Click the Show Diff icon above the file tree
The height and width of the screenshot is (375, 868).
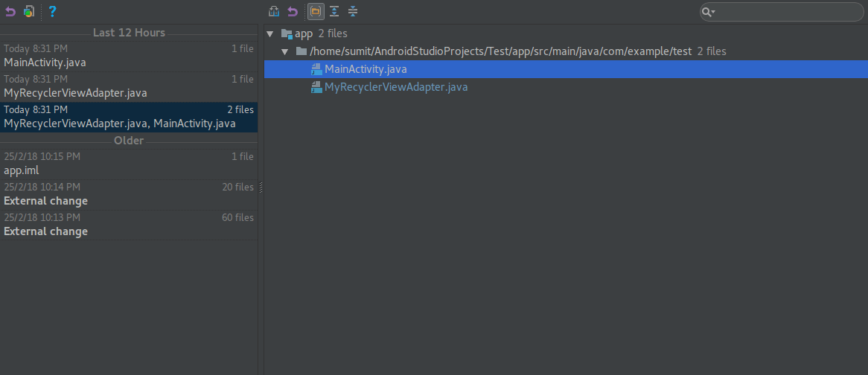click(274, 11)
